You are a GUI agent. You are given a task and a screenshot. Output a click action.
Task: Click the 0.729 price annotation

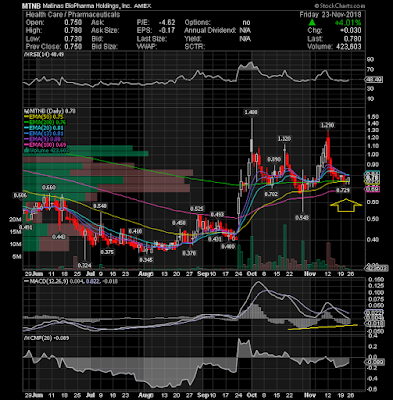pos(343,190)
